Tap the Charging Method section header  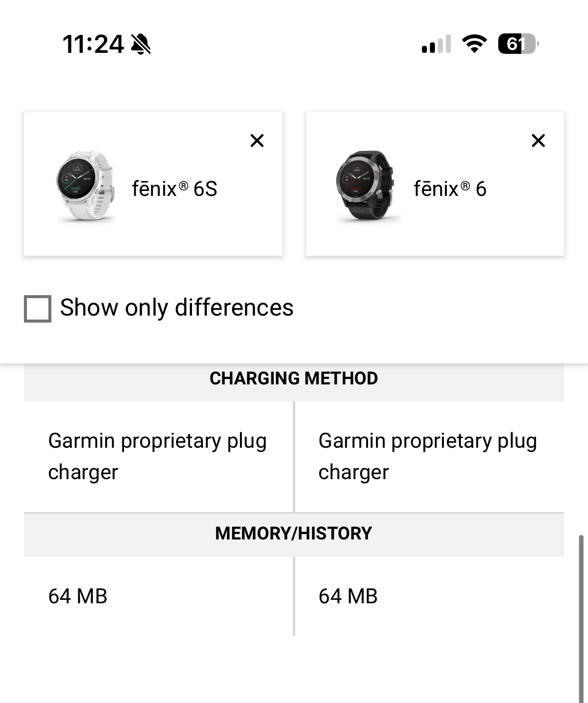(x=294, y=378)
